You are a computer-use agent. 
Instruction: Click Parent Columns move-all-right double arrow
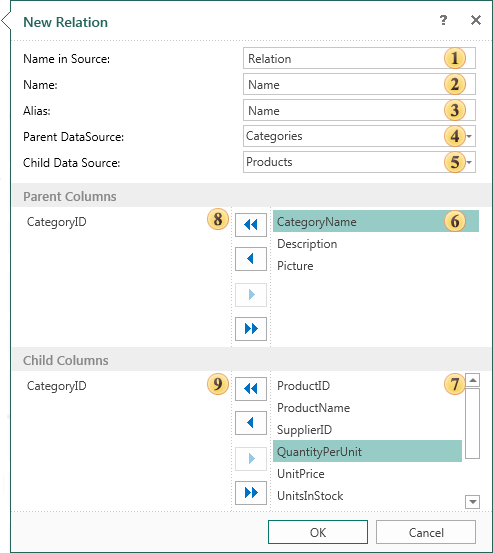point(251,329)
